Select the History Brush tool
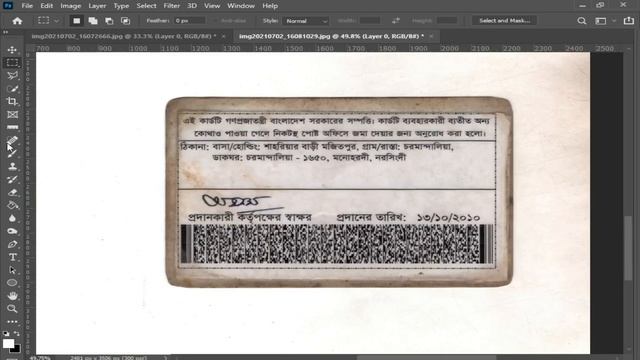640x360 pixels. coord(12,179)
